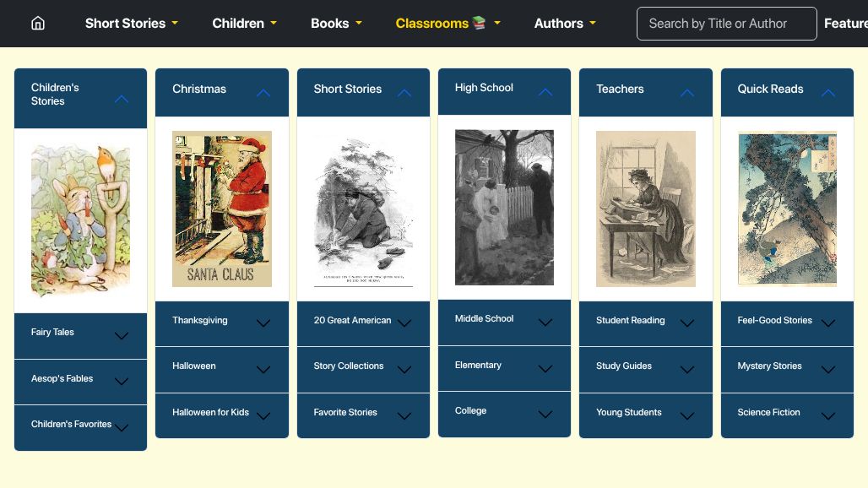
Task: Collapse the Teachers panel up arrow
Action: [687, 93]
